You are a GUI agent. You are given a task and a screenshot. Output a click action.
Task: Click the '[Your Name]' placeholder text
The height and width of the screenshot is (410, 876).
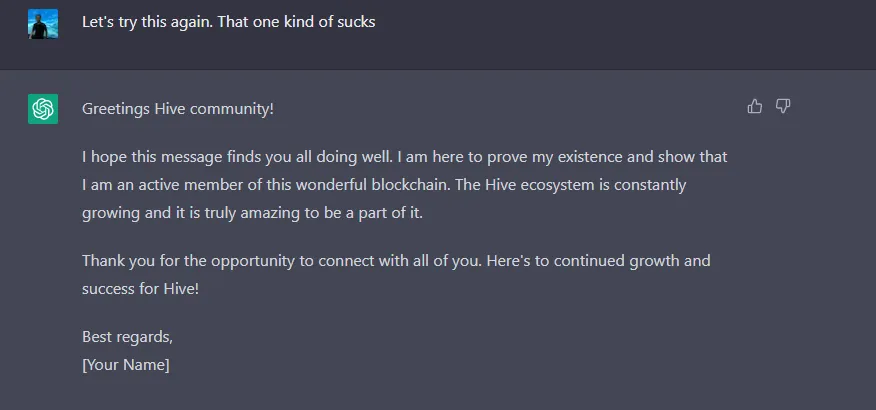click(x=126, y=365)
